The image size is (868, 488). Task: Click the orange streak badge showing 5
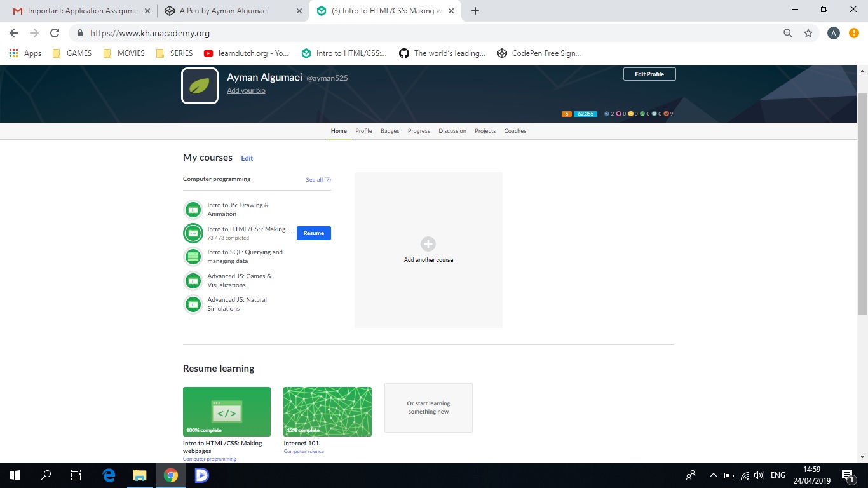pos(567,114)
